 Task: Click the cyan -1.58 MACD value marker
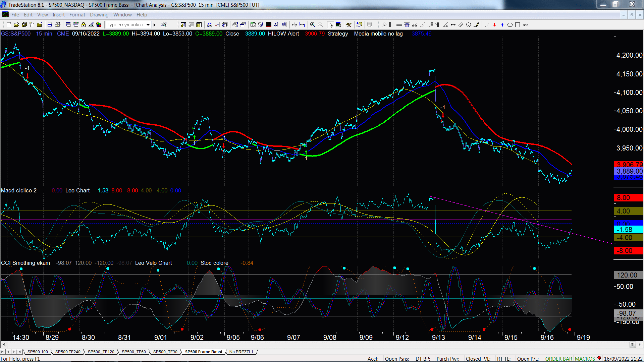pos(629,230)
